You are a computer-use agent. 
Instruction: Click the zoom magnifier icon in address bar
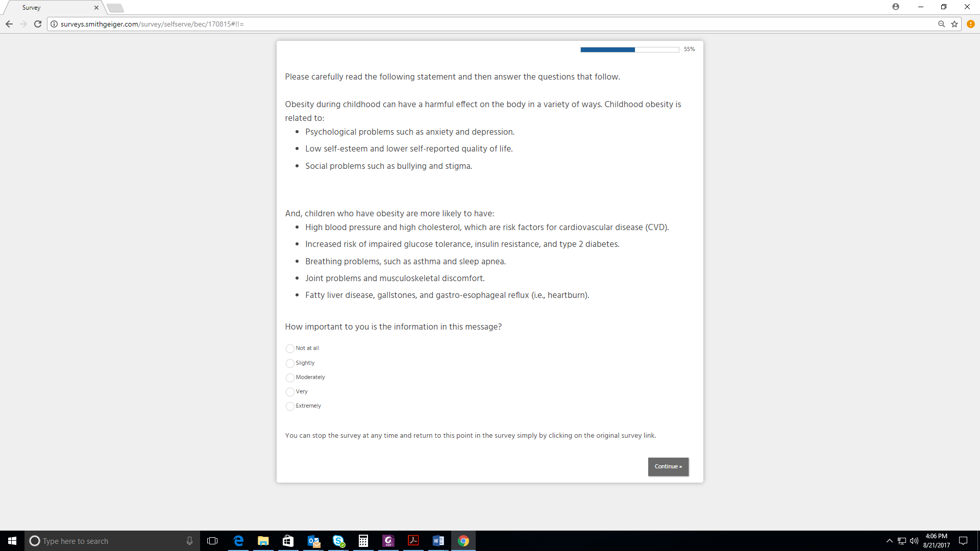pyautogui.click(x=942, y=24)
